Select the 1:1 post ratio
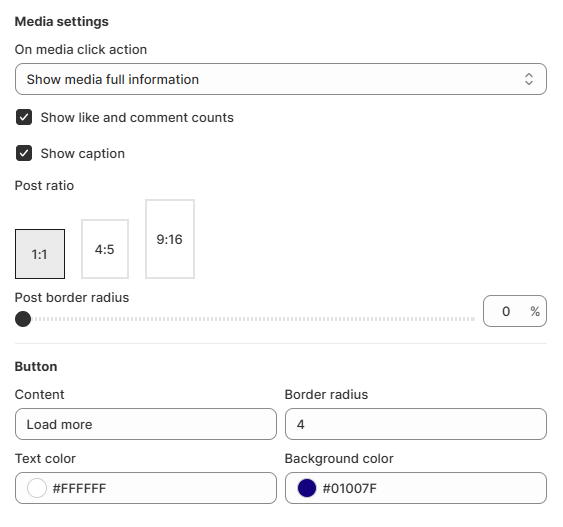The width and height of the screenshot is (563, 527). 40,254
